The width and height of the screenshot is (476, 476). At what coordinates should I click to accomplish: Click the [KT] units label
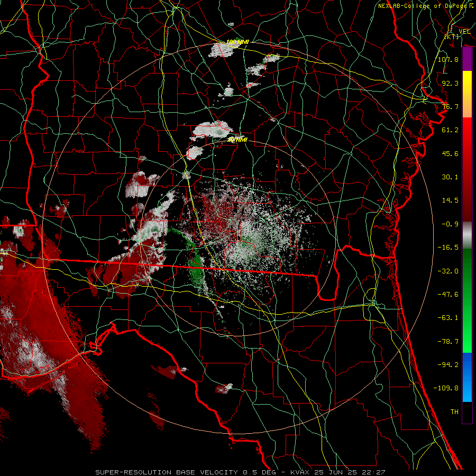[x=452, y=36]
